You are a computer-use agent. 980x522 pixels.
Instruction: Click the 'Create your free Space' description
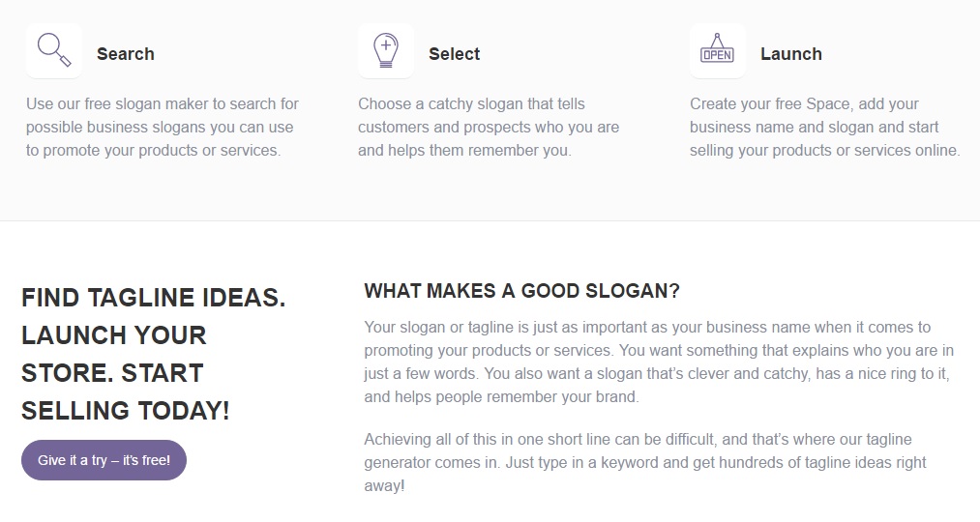(x=824, y=127)
